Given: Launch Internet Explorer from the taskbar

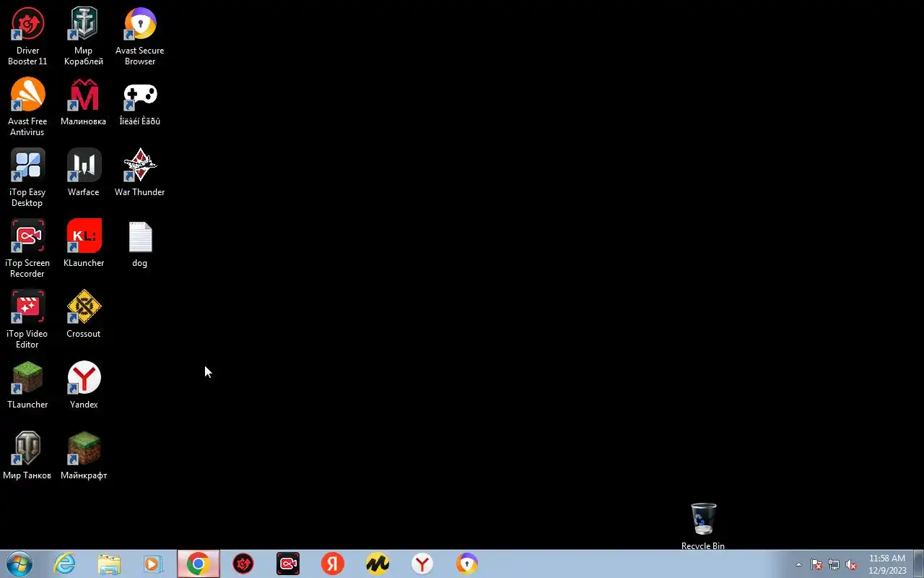Looking at the screenshot, I should pos(65,564).
